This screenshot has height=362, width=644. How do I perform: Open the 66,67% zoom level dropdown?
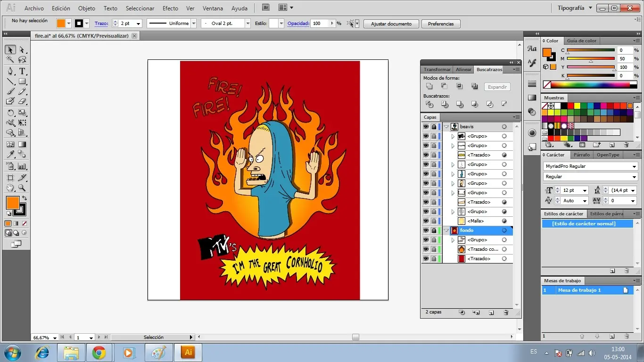55,338
